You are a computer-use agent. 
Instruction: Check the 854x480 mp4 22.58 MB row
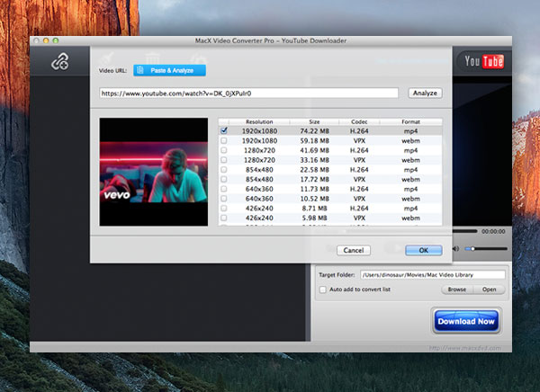click(x=224, y=169)
